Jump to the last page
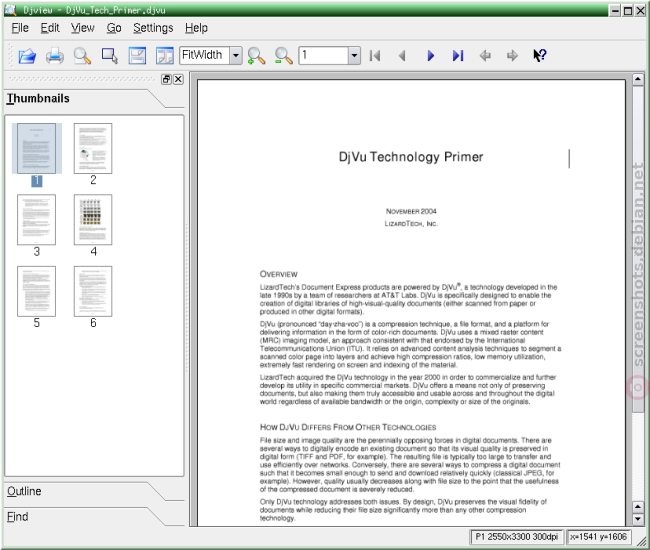This screenshot has height=550, width=650. pyautogui.click(x=458, y=56)
